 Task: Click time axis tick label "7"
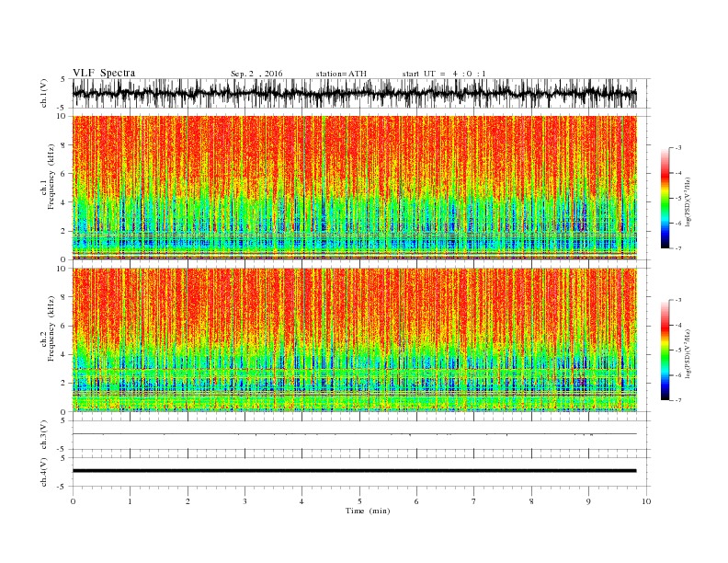(x=474, y=501)
